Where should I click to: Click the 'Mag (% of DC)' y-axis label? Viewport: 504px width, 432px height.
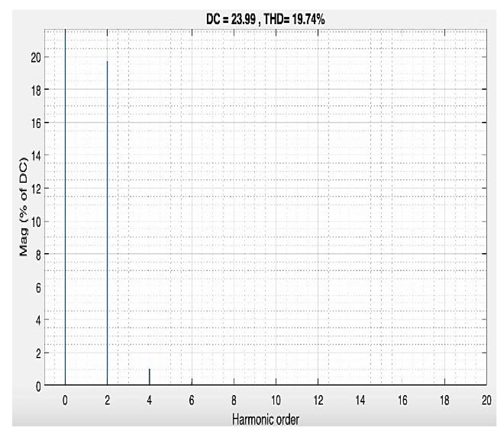tap(24, 207)
